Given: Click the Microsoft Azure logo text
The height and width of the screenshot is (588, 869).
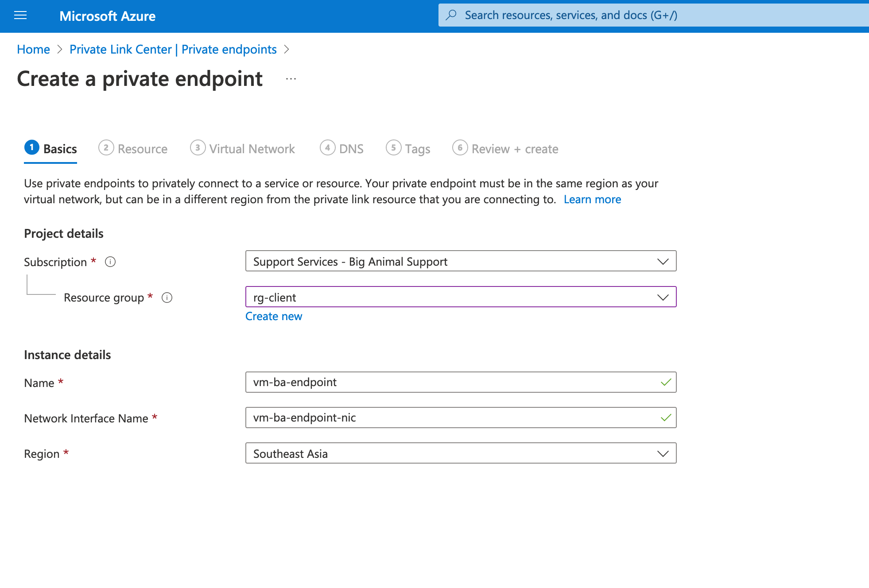Looking at the screenshot, I should (107, 16).
